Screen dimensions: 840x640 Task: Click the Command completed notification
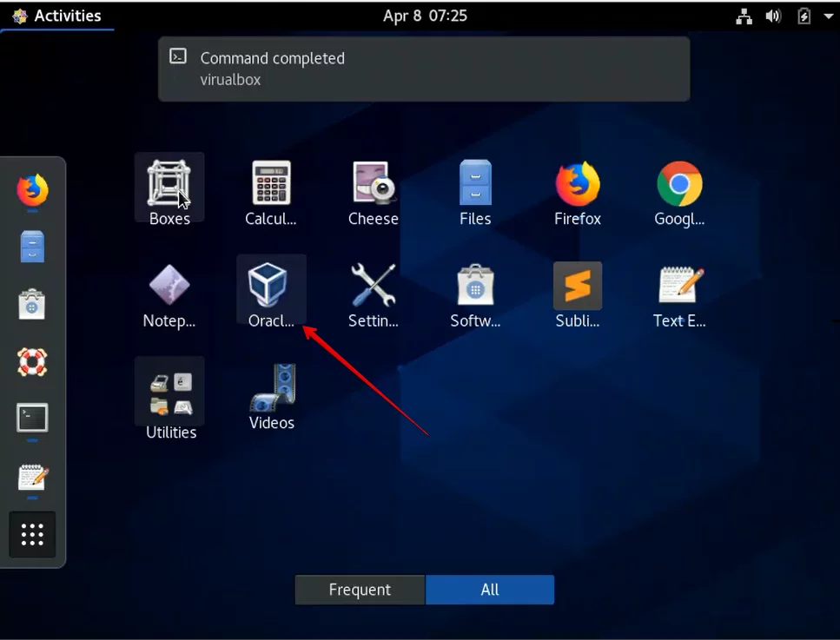424,69
